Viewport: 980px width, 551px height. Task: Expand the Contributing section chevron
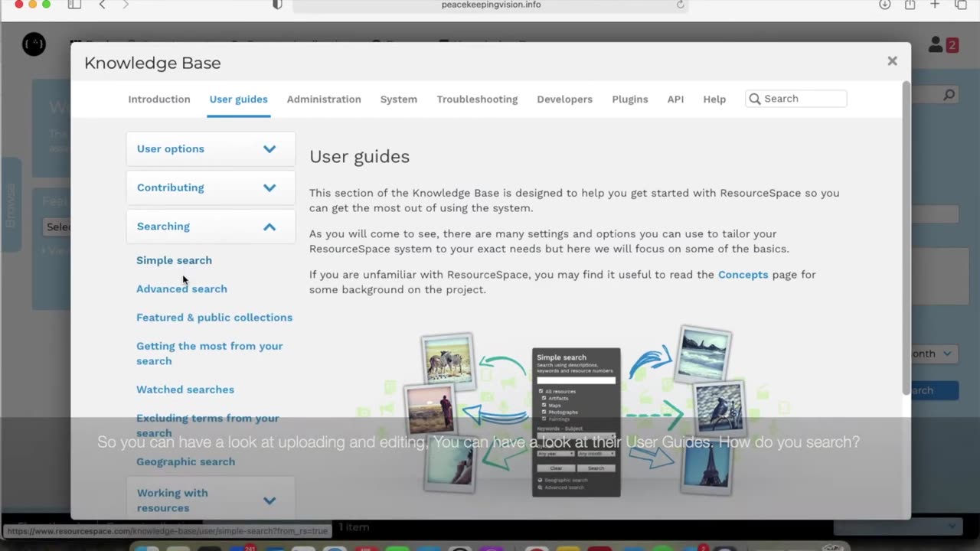[x=269, y=187]
